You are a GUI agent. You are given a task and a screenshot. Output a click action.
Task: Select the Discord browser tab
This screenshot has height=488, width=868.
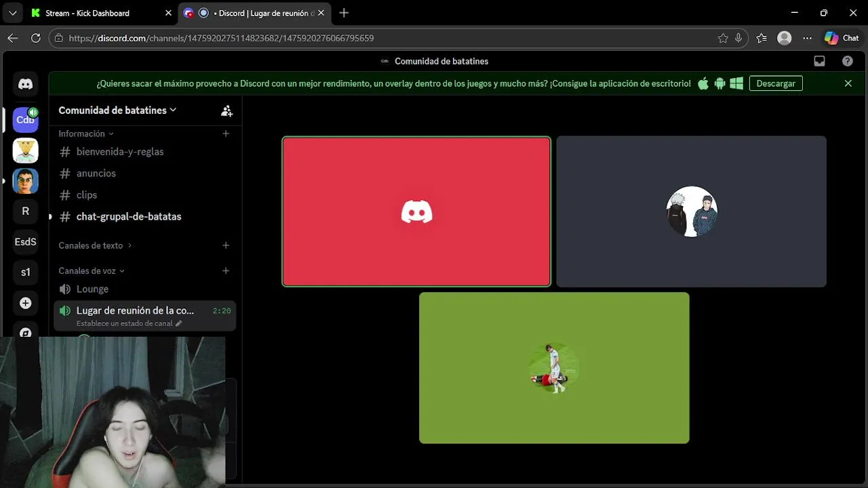[x=254, y=13]
